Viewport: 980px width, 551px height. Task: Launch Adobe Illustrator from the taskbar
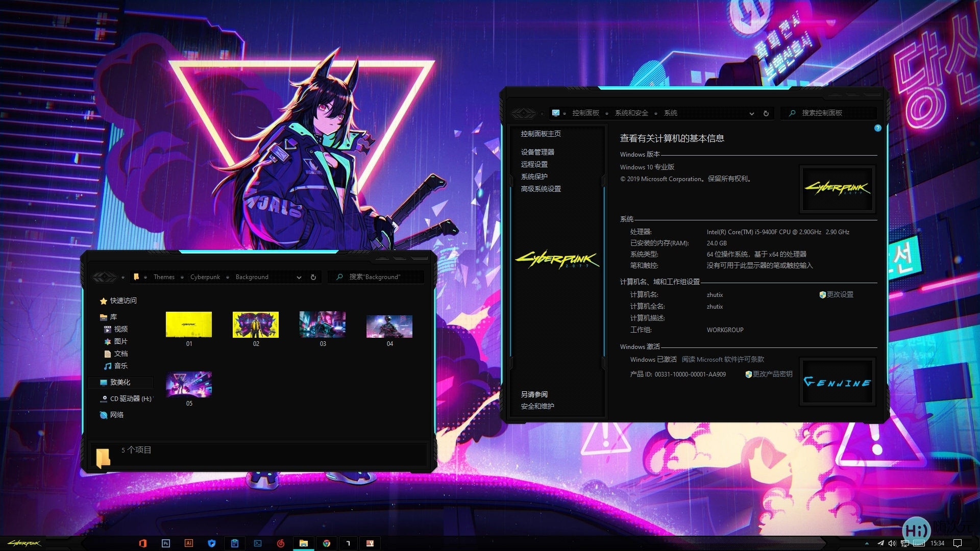[188, 543]
